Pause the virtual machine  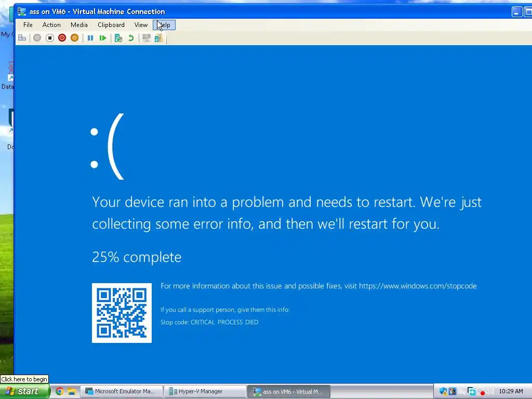tap(90, 38)
